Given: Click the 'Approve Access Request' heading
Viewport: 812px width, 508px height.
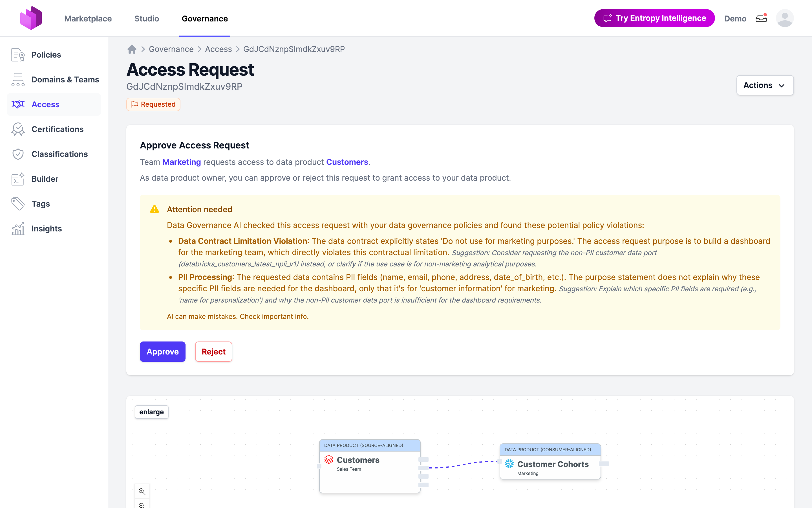Looking at the screenshot, I should [x=194, y=145].
